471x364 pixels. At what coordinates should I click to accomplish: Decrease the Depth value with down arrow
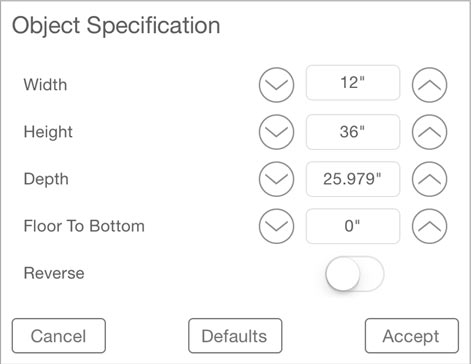276,179
